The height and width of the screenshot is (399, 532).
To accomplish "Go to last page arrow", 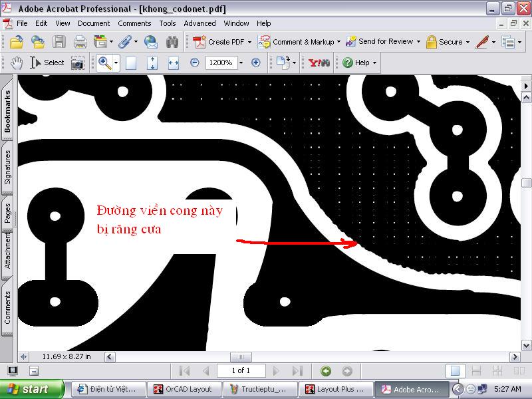I will click(x=297, y=371).
